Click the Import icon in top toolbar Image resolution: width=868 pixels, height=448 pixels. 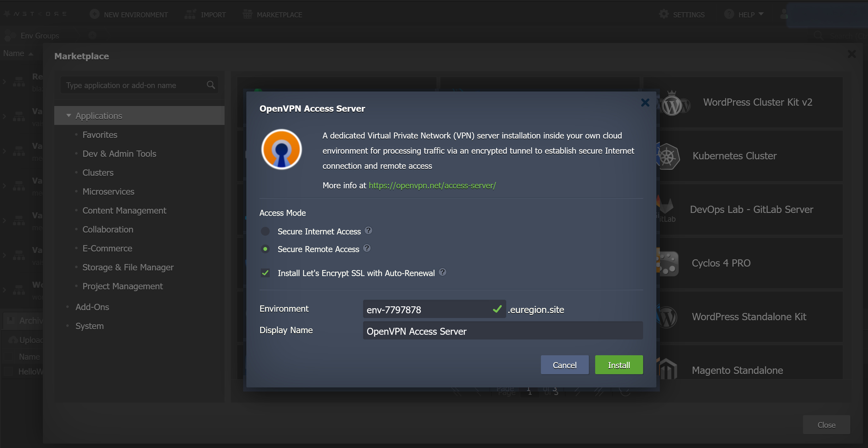pyautogui.click(x=190, y=14)
